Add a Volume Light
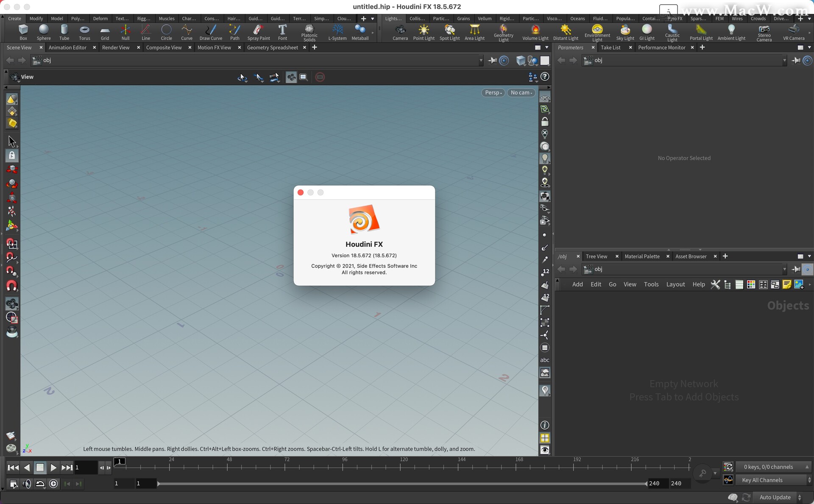This screenshot has width=814, height=504. [x=535, y=32]
